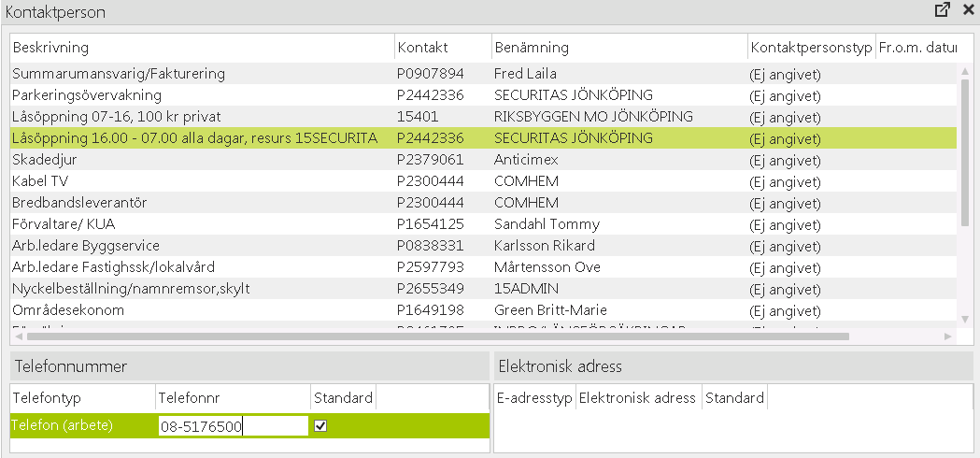Viewport: 980px width, 458px height.
Task: Click the Kontaktpersonstyp column header
Action: point(810,48)
